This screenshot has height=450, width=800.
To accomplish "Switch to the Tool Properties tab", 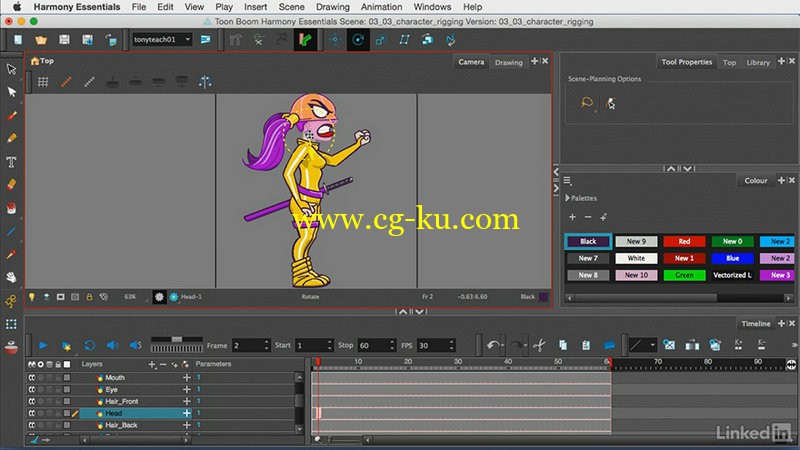I will click(686, 62).
